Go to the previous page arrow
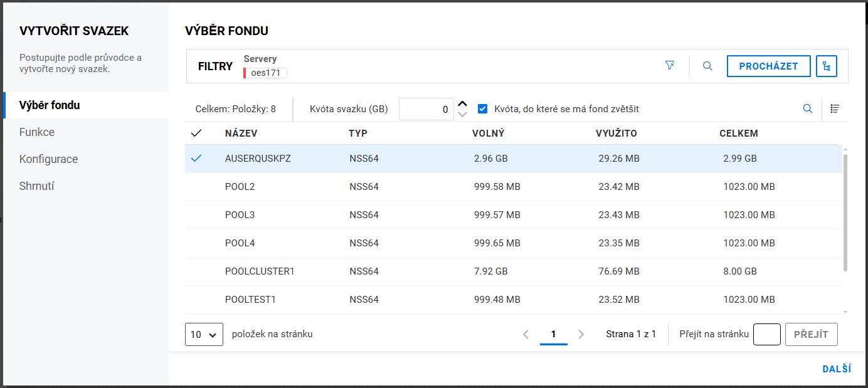Screen dimensions: 868x388 coord(526,335)
